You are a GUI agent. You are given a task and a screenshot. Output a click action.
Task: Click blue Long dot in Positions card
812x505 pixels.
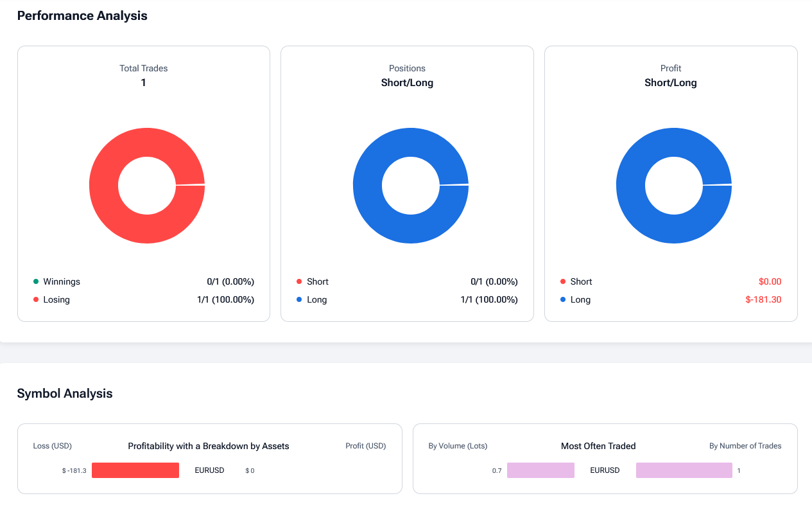[x=299, y=299]
